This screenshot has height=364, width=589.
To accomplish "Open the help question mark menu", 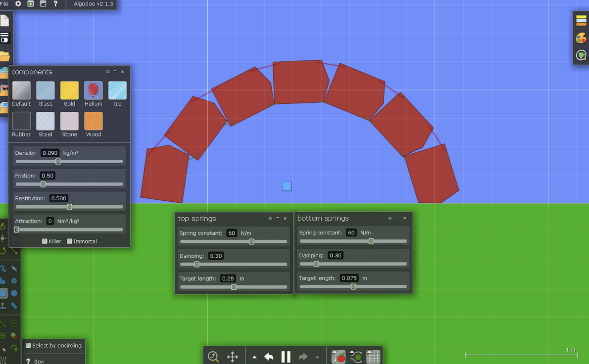I will (55, 4).
